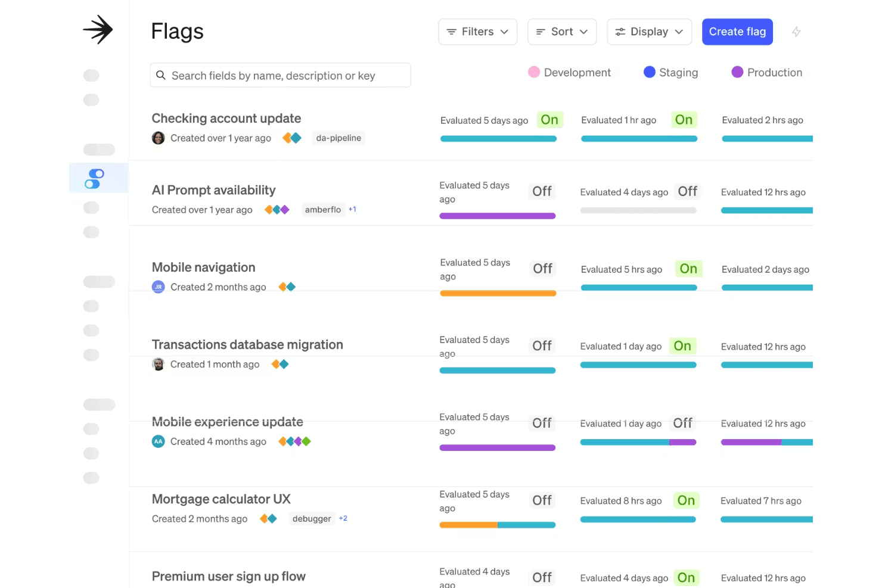
Task: Select the Production environment header
Action: tap(767, 73)
